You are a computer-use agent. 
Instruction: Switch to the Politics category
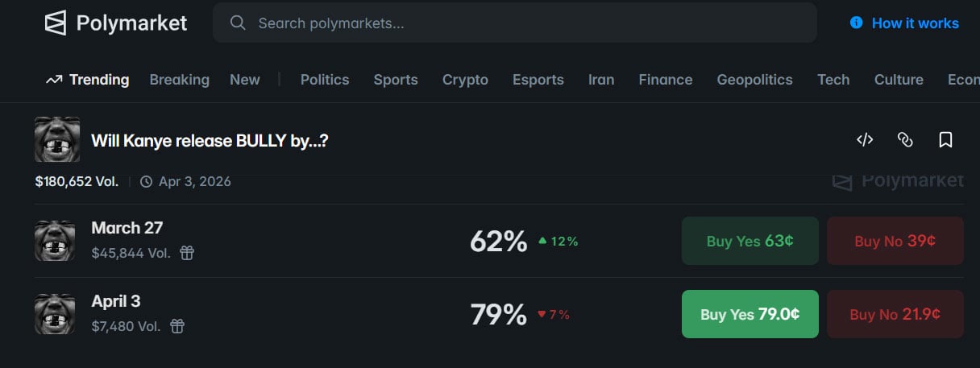[325, 80]
